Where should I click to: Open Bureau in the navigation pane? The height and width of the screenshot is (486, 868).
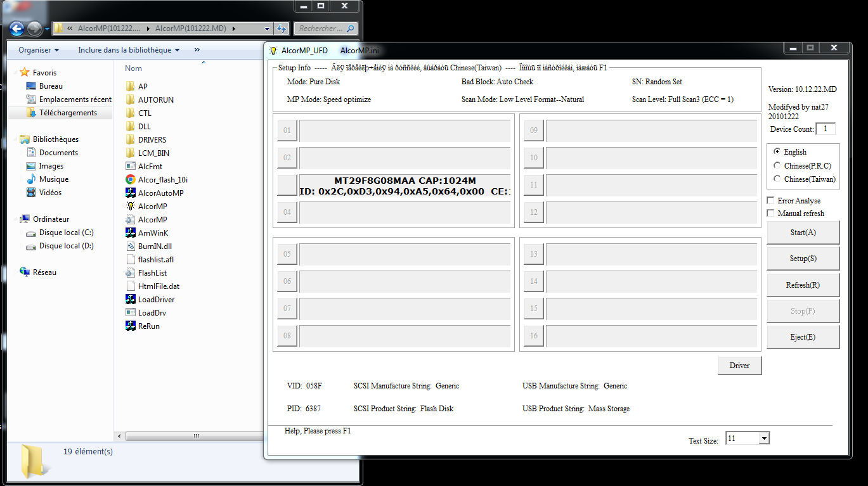[51, 86]
